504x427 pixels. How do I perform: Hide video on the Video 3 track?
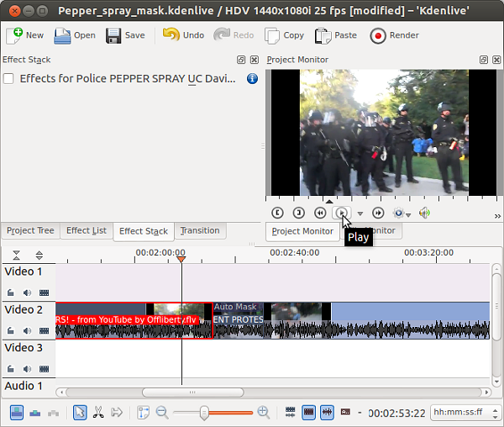[x=44, y=368]
